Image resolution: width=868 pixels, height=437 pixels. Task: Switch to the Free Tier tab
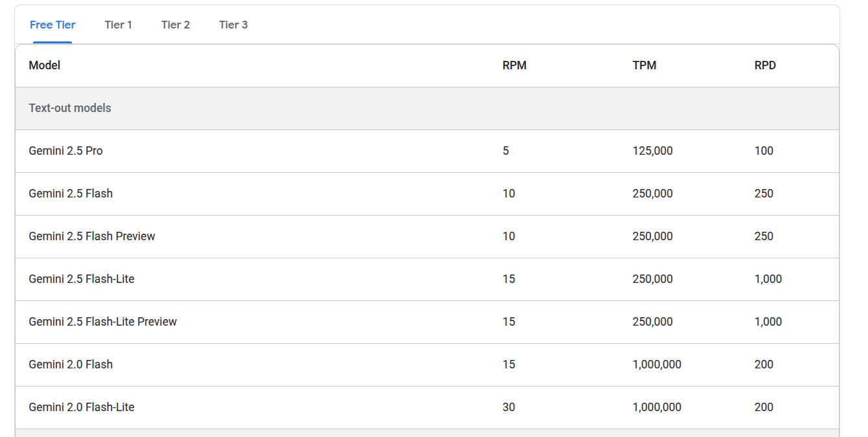(52, 25)
